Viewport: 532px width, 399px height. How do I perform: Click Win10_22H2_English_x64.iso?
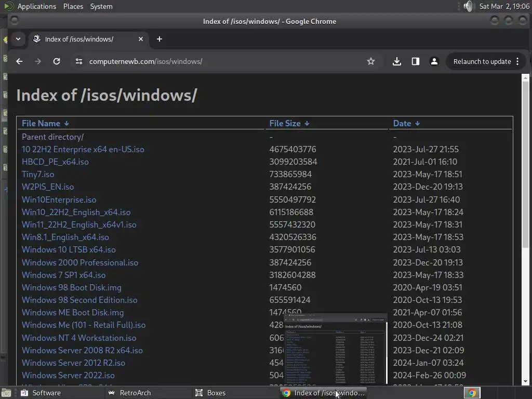coord(76,212)
